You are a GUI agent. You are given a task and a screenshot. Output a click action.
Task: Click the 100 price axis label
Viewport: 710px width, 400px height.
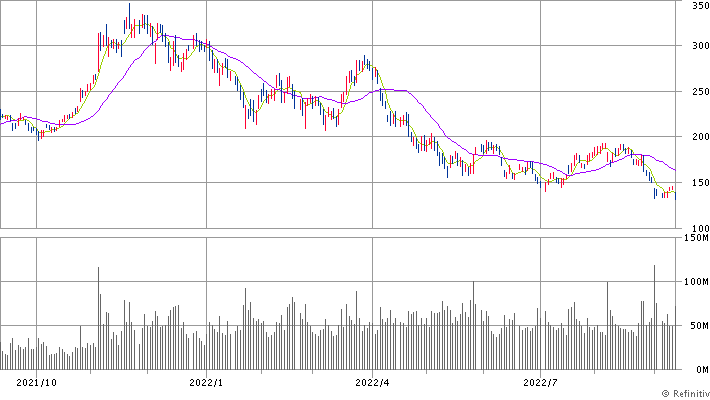click(x=697, y=228)
